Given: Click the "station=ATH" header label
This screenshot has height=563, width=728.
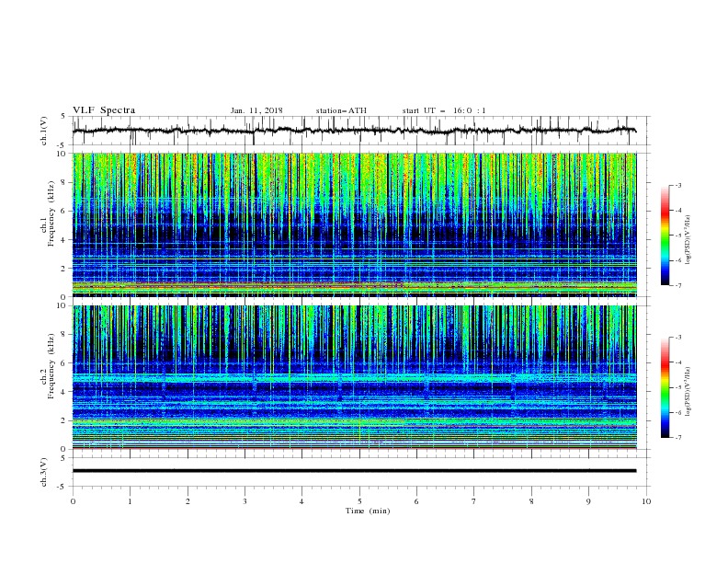Looking at the screenshot, I should [x=341, y=110].
